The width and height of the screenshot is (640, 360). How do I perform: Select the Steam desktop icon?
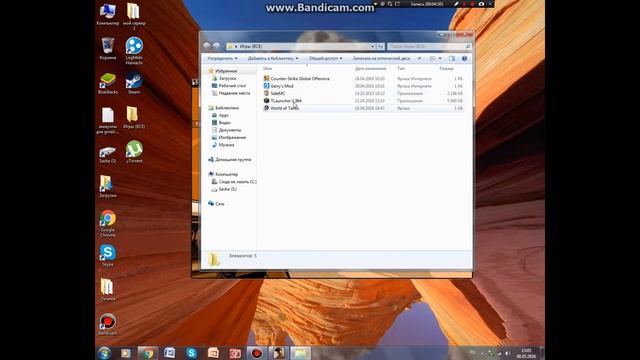pyautogui.click(x=134, y=83)
